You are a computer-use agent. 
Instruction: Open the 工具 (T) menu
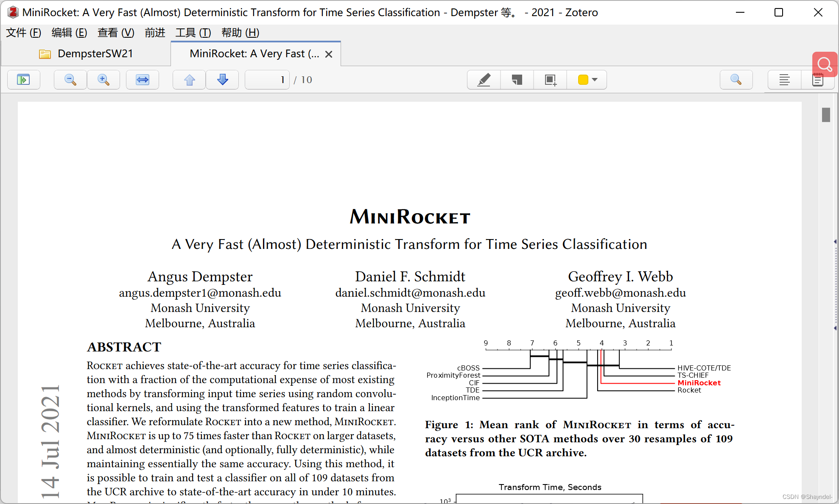tap(193, 33)
